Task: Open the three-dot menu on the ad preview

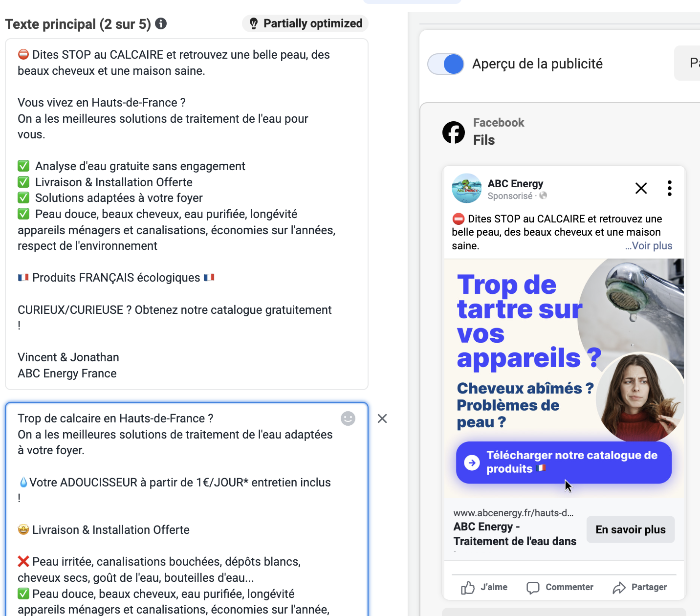Action: 669,188
